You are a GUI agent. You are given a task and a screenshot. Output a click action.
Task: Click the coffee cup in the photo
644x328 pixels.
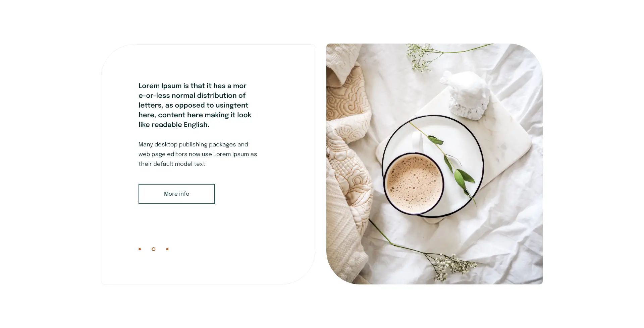[414, 183]
